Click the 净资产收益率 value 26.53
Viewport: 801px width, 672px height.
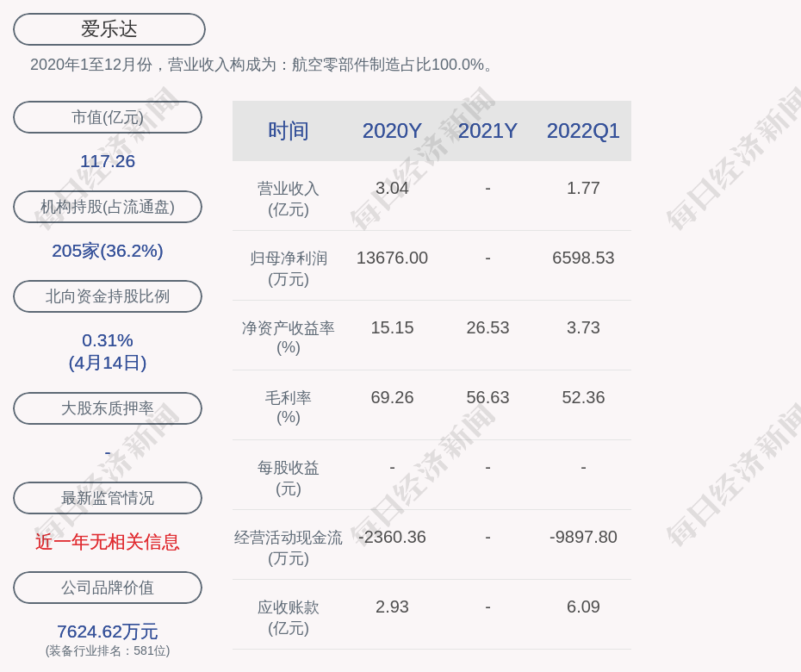487,327
